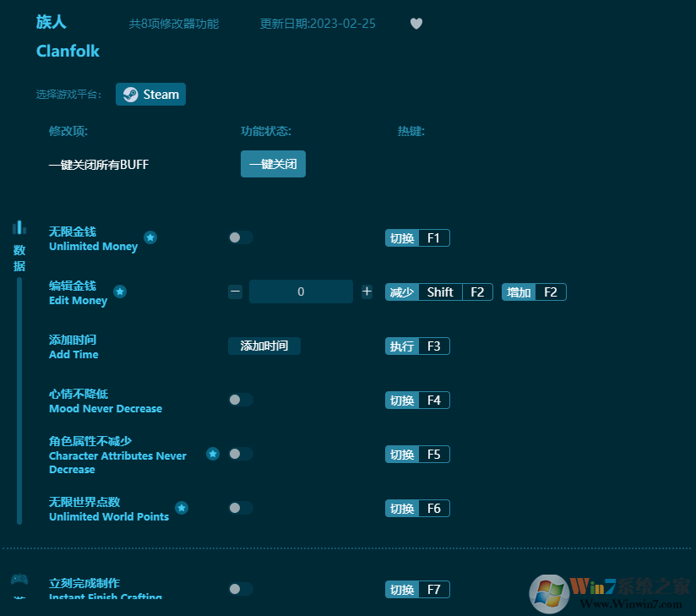Select the Steam platform button
This screenshot has height=616, width=696.
pyautogui.click(x=151, y=94)
